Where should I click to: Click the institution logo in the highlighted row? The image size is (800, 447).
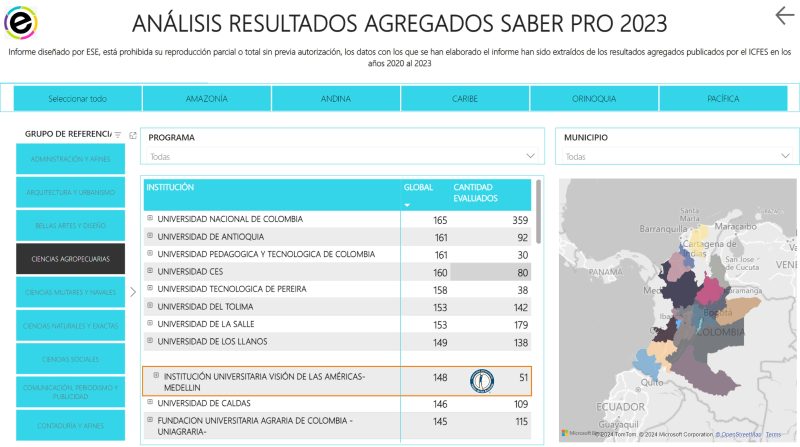(x=482, y=381)
